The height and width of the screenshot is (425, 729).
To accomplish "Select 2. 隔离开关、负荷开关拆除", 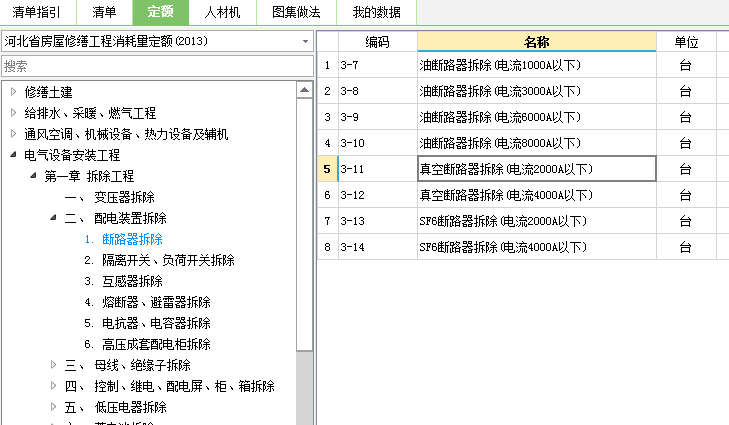I will click(x=159, y=260).
